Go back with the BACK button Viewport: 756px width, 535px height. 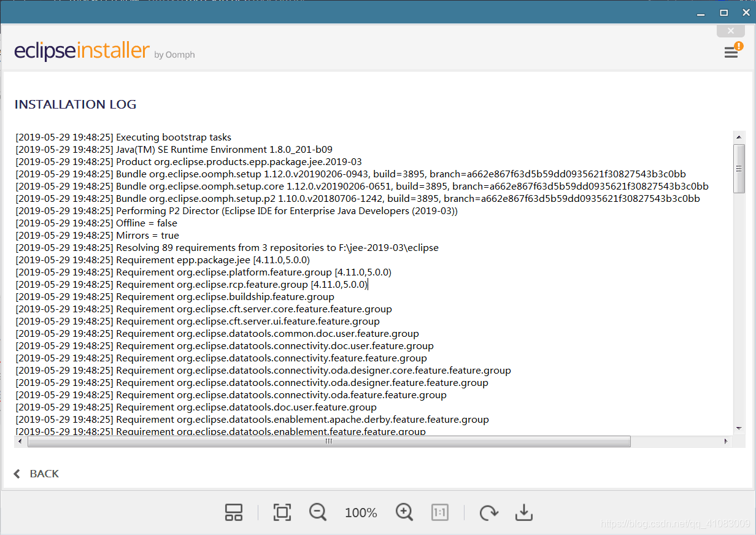36,474
